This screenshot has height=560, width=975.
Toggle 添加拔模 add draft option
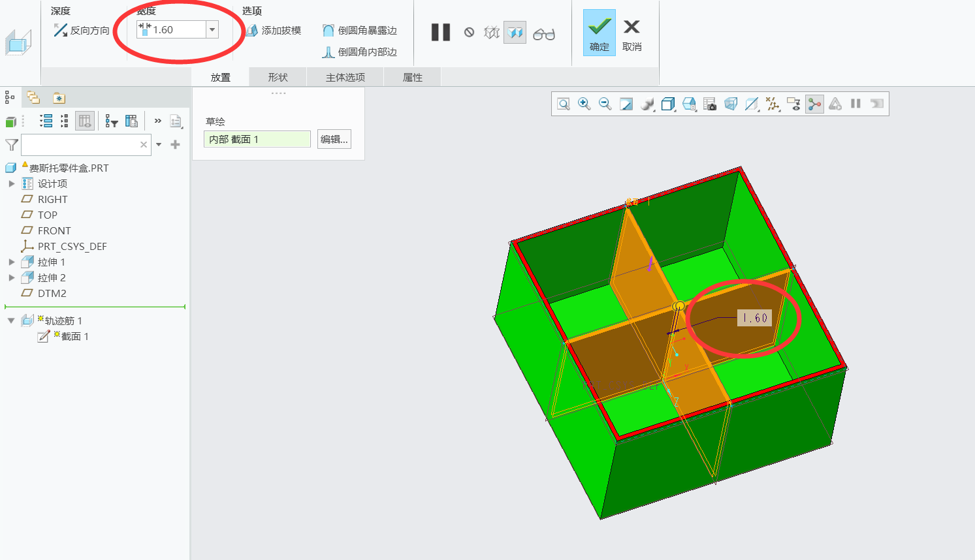pos(274,30)
